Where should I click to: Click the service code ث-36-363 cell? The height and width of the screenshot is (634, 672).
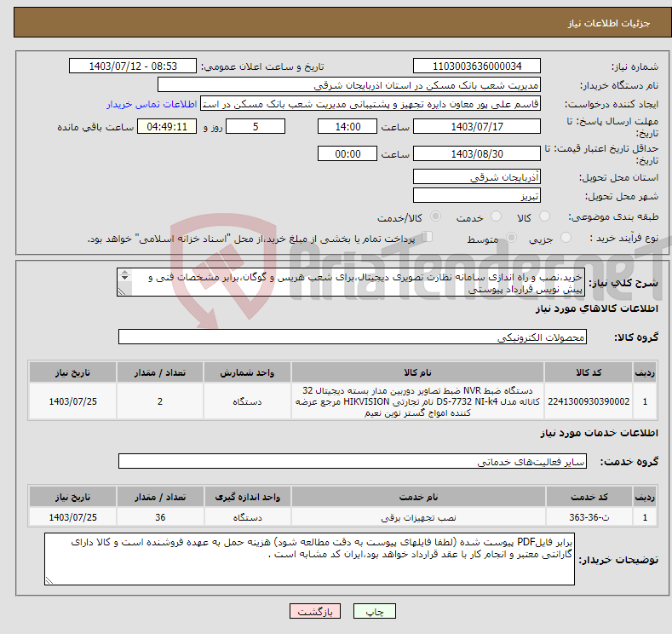589,517
